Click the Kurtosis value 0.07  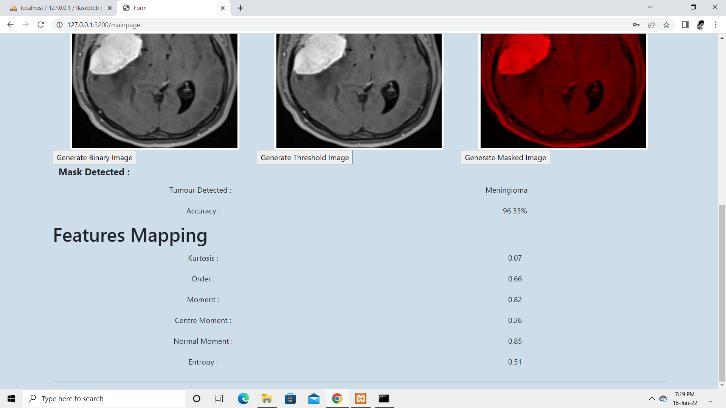(x=515, y=258)
